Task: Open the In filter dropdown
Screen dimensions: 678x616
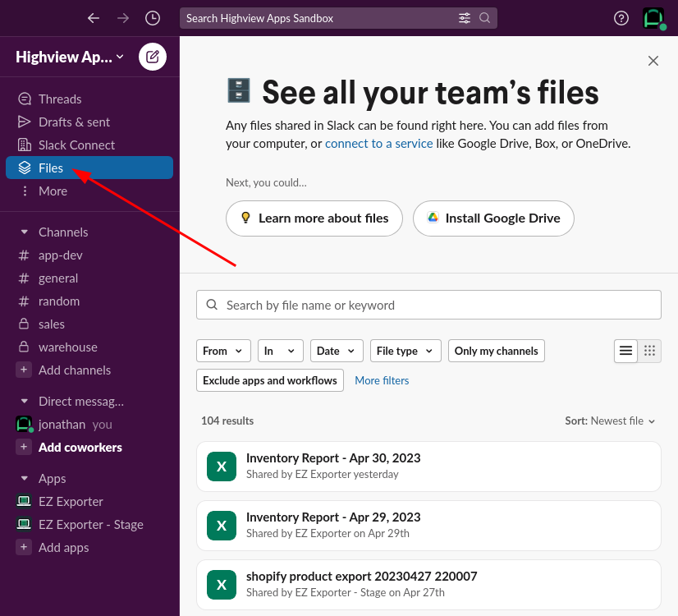Action: [281, 351]
